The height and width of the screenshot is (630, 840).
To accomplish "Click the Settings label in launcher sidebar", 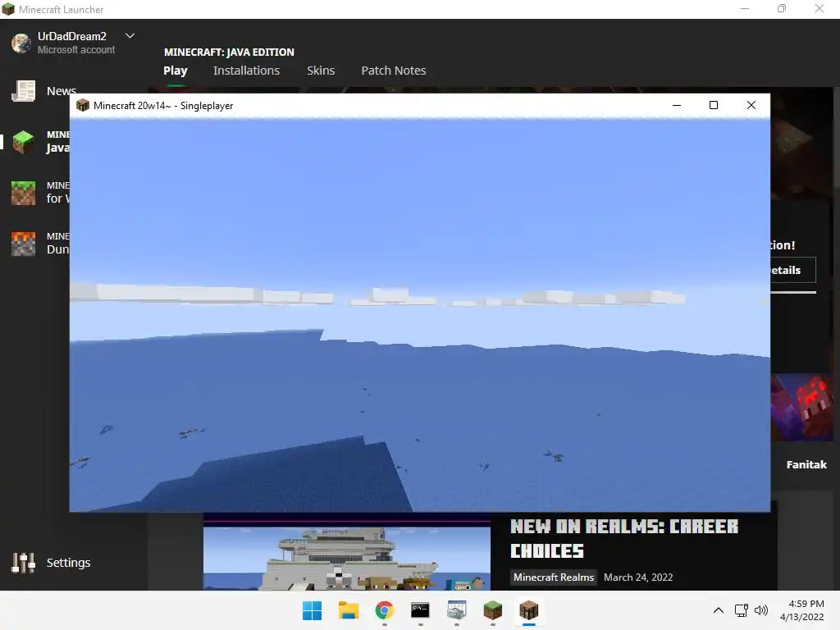I will coord(69,563).
